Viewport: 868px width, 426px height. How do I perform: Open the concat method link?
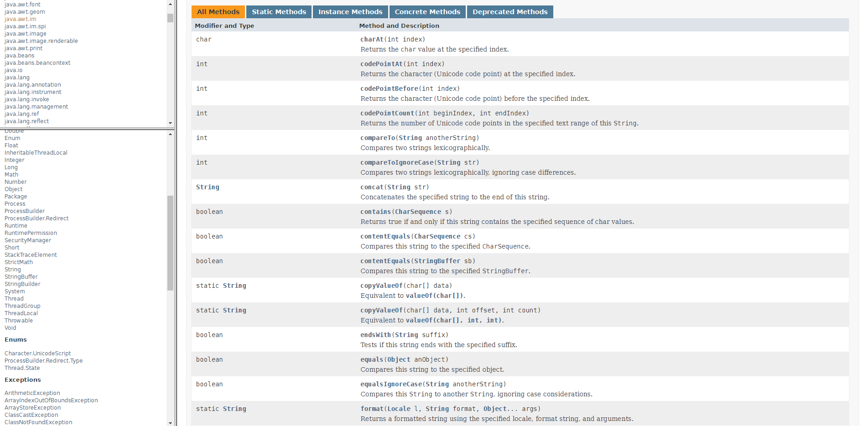tap(372, 187)
